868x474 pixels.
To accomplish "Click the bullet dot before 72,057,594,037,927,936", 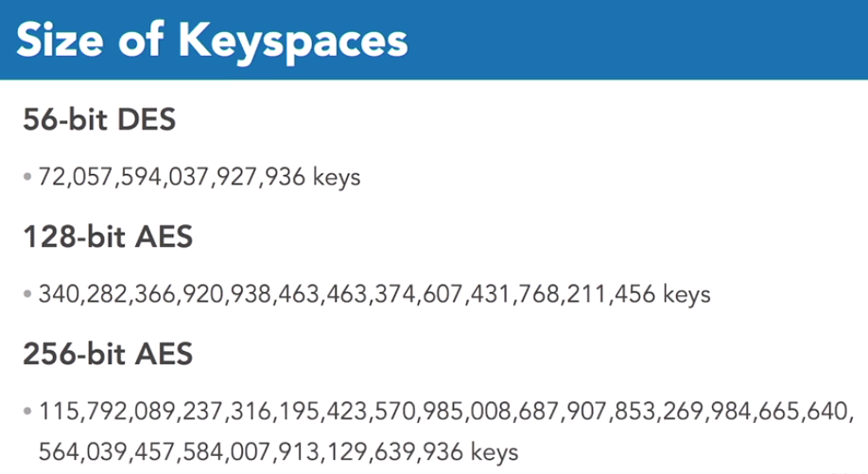I will (x=28, y=177).
